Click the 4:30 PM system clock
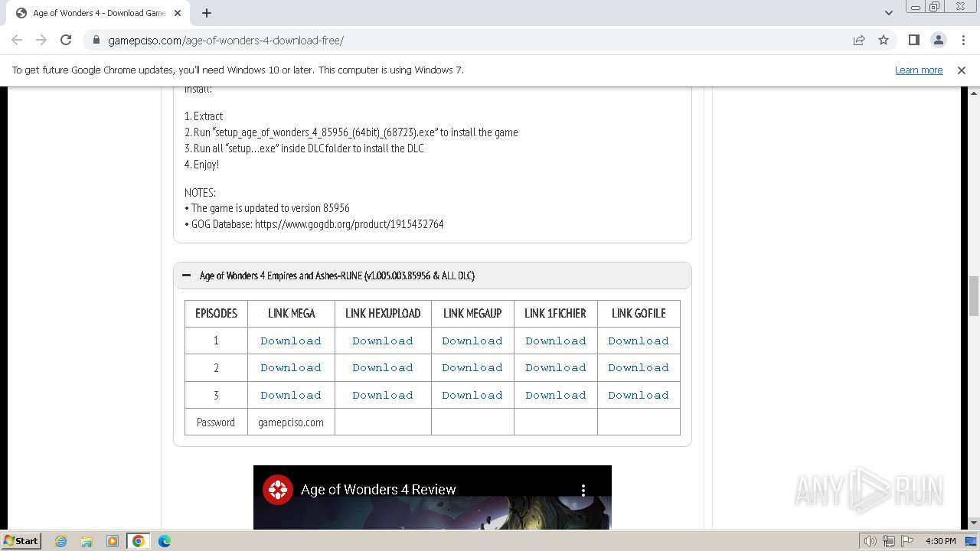Viewport: 980px width, 551px height. (940, 541)
